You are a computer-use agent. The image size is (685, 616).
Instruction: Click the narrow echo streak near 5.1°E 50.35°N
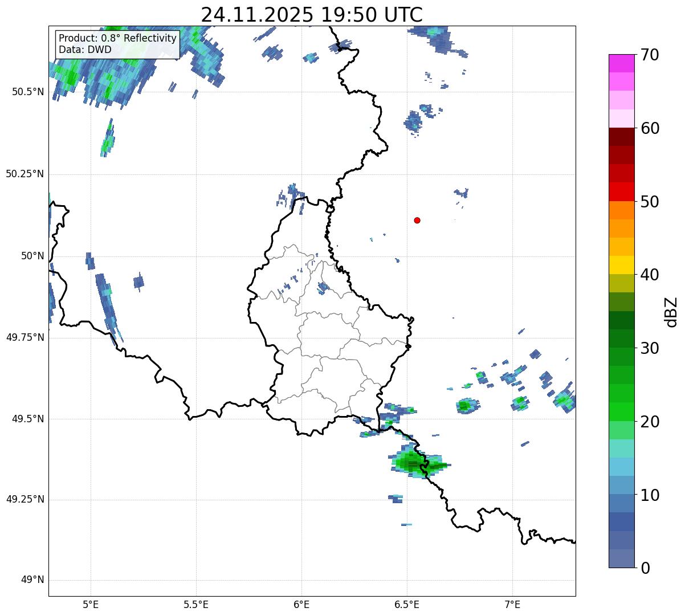(x=107, y=138)
